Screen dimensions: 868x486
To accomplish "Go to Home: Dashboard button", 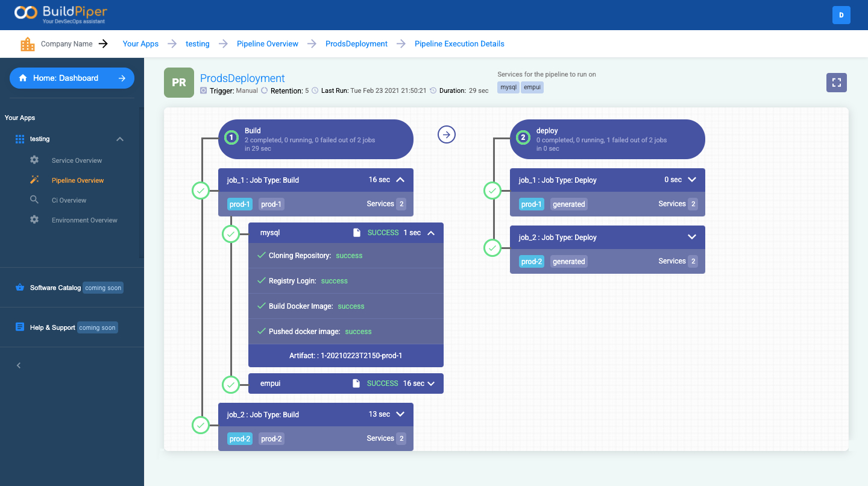I will click(72, 78).
